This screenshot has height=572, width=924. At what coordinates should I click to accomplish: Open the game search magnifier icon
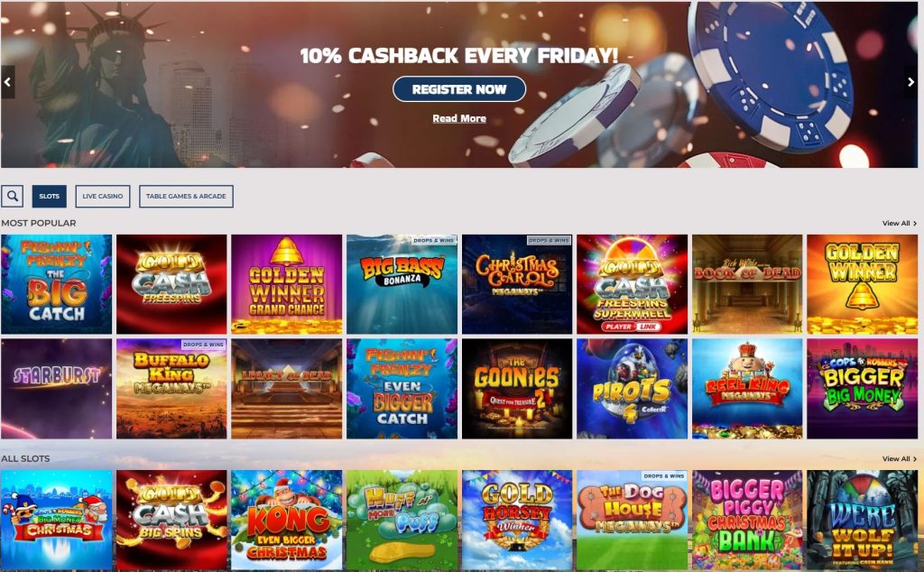[x=13, y=196]
